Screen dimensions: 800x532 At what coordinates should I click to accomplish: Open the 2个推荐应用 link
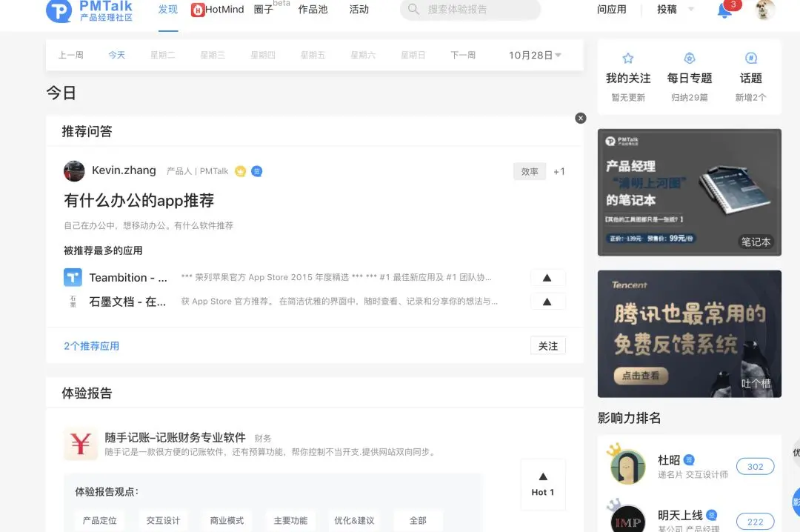point(91,346)
